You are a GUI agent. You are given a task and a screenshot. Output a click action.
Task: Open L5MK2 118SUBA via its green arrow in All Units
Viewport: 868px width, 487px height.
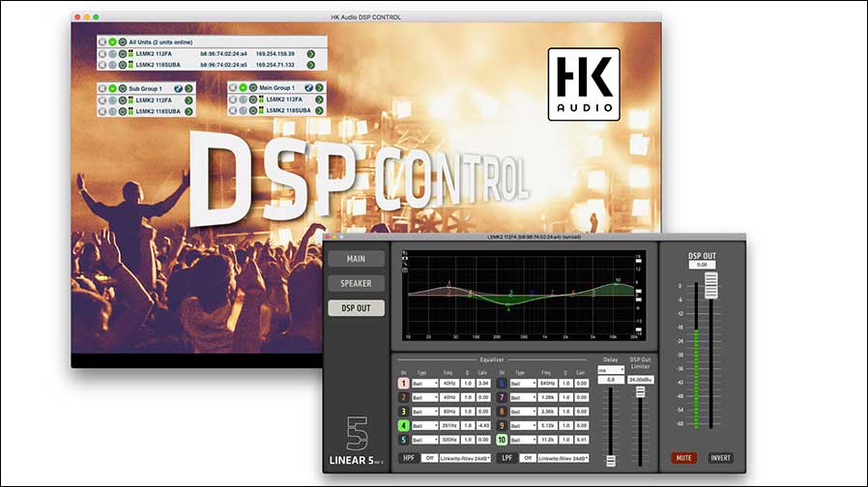(311, 65)
